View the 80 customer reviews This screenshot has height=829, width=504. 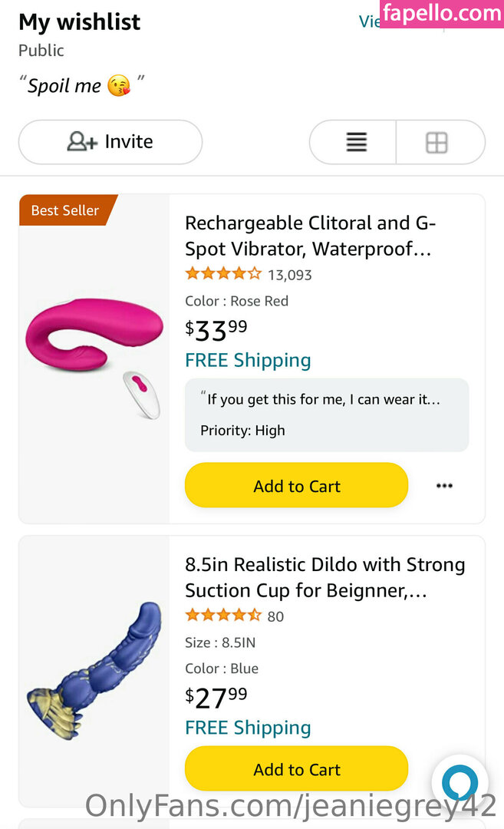click(275, 616)
